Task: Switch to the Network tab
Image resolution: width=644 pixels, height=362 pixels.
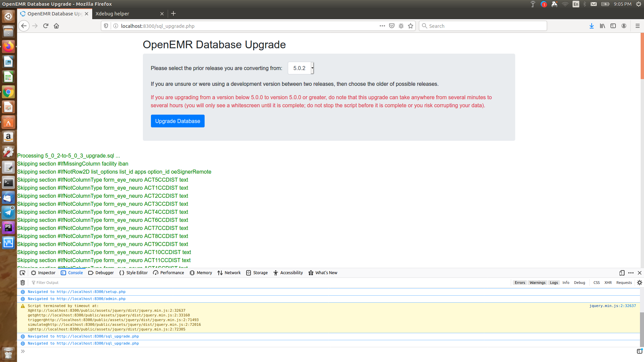Action: pos(229,273)
